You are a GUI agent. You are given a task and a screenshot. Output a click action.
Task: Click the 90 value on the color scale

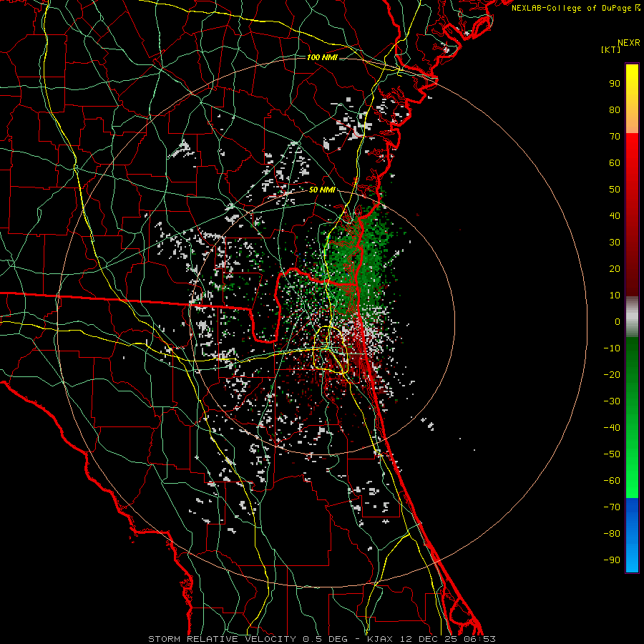(x=615, y=84)
